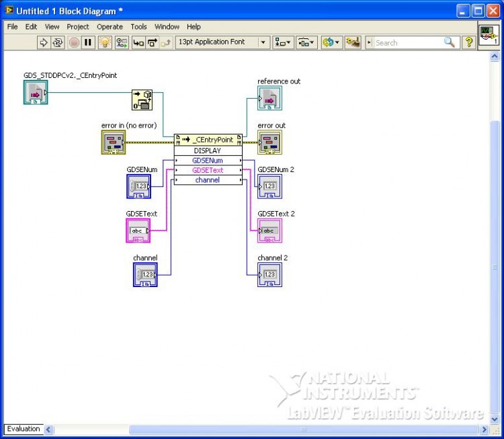The width and height of the screenshot is (504, 439).
Task: Click the Abort Execution stop button
Action: (x=74, y=42)
